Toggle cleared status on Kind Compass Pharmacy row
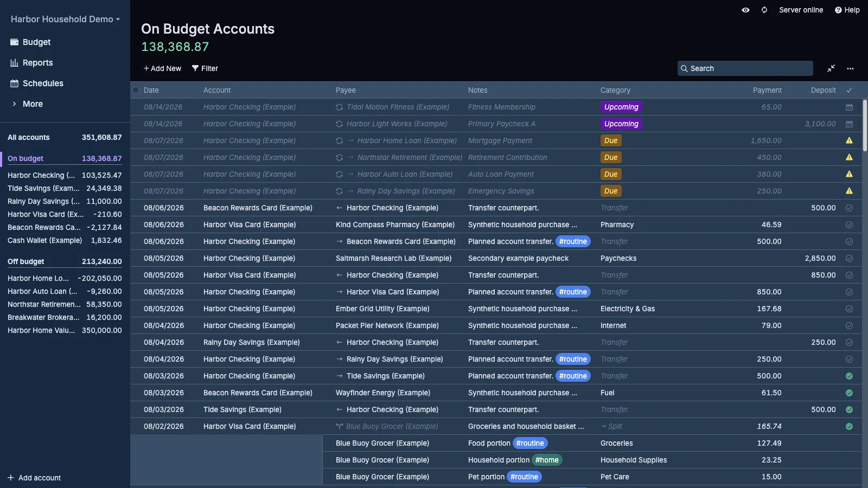This screenshot has height=488, width=868. click(849, 225)
